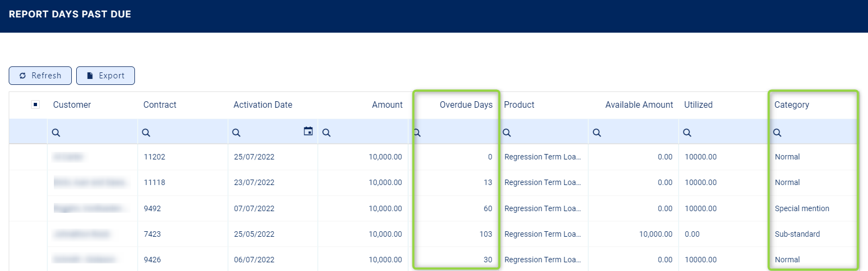The height and width of the screenshot is (271, 868).
Task: Select the row with contract 7423
Action: 152,234
